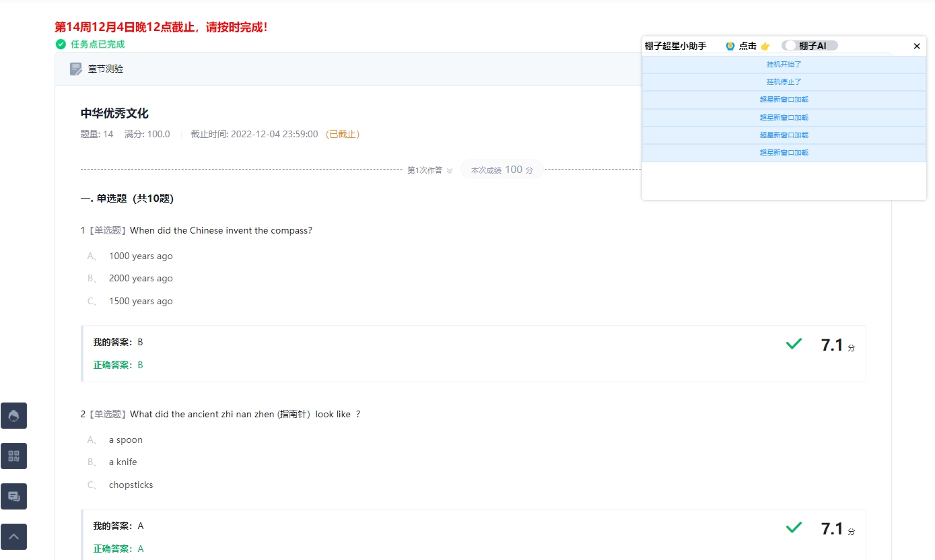Viewport: 935px width, 560px height.
Task: Click the 本次成绩 100 分 score badge
Action: click(x=501, y=170)
